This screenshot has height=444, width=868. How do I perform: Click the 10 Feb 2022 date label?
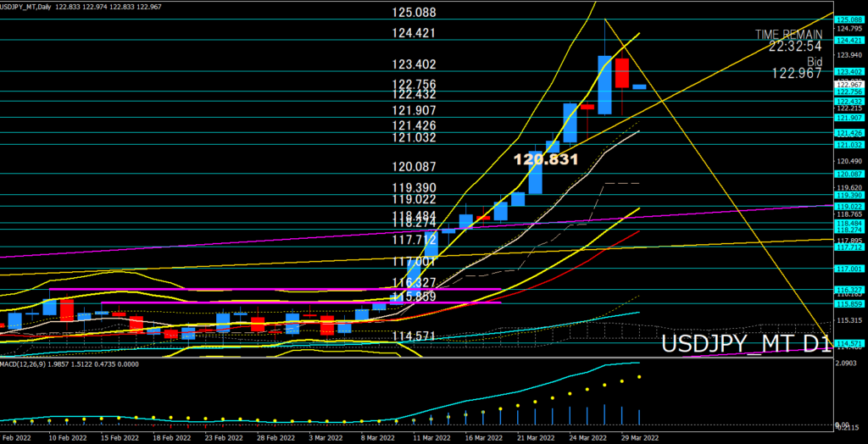click(x=68, y=437)
